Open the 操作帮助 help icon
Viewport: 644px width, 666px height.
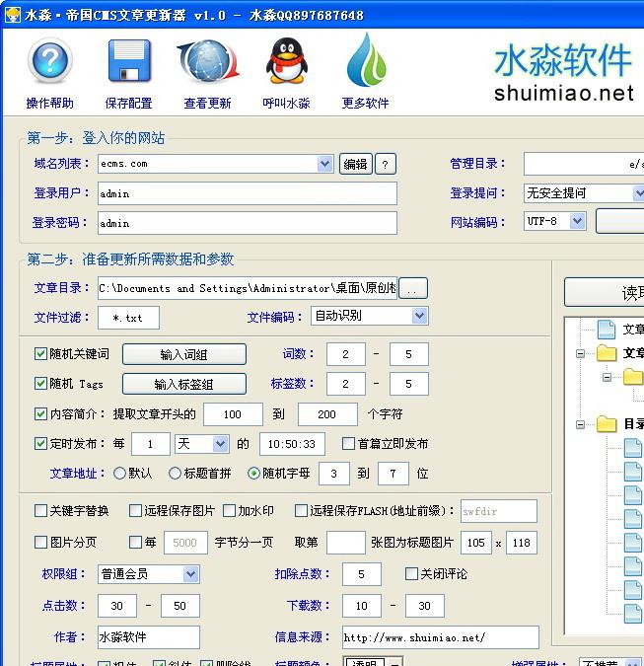point(50,61)
